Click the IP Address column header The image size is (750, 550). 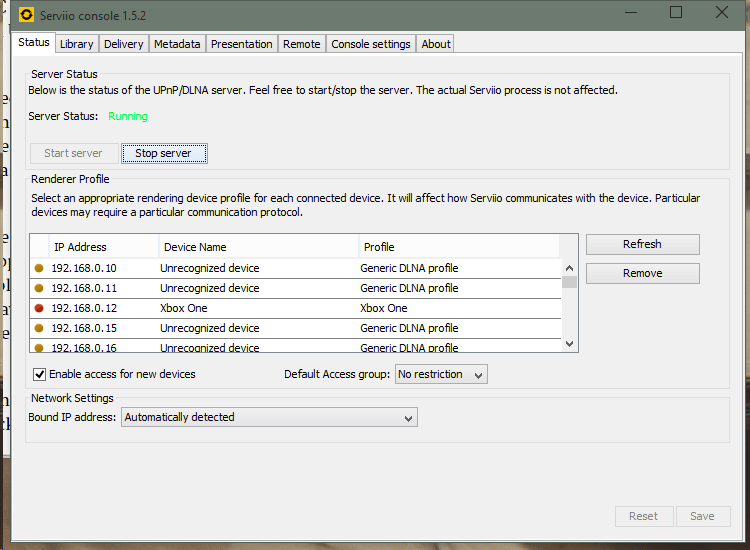coord(104,247)
